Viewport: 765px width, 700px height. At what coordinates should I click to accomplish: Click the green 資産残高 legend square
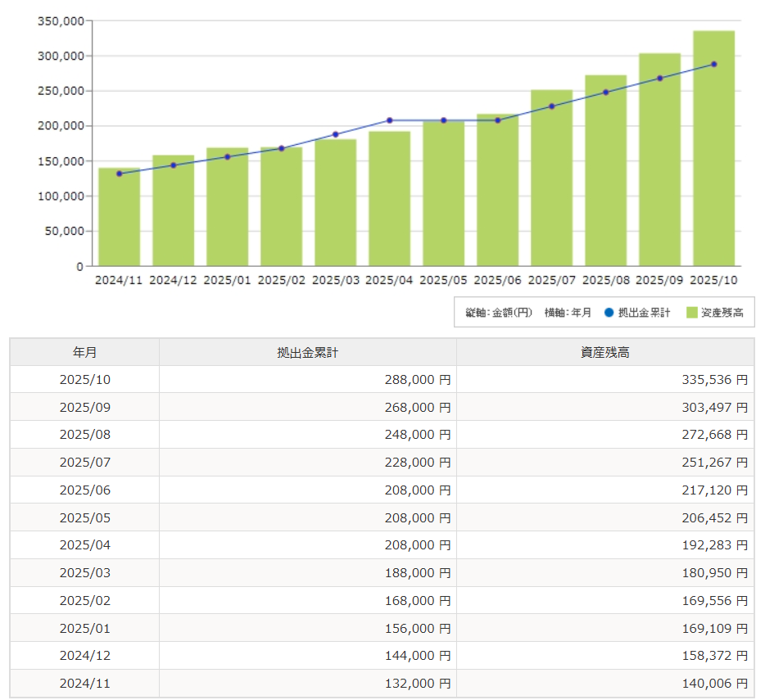pos(691,313)
